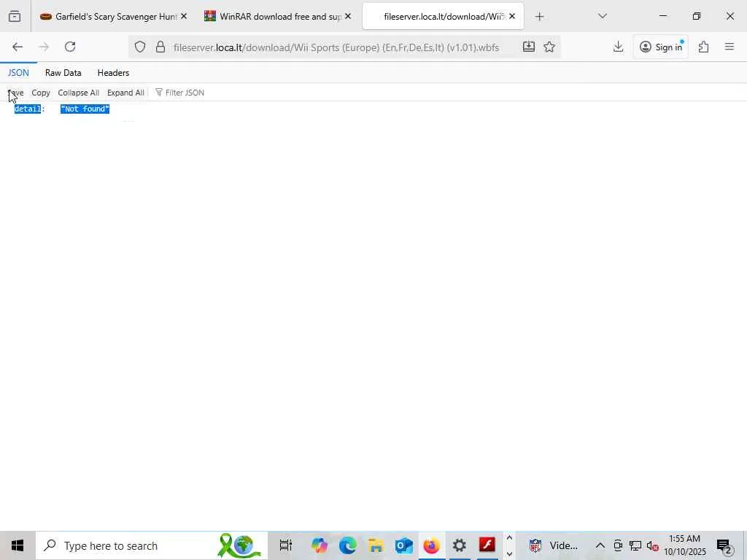Save the JSON response
The image size is (747, 560).
point(16,93)
